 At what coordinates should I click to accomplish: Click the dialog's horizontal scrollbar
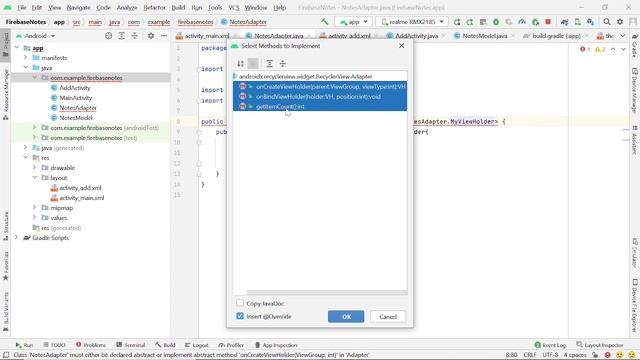tap(327, 292)
